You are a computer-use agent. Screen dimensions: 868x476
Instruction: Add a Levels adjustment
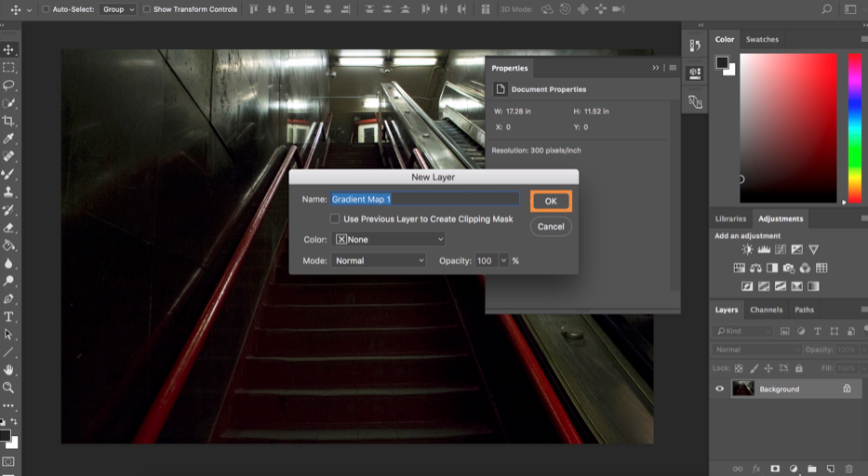tap(764, 250)
